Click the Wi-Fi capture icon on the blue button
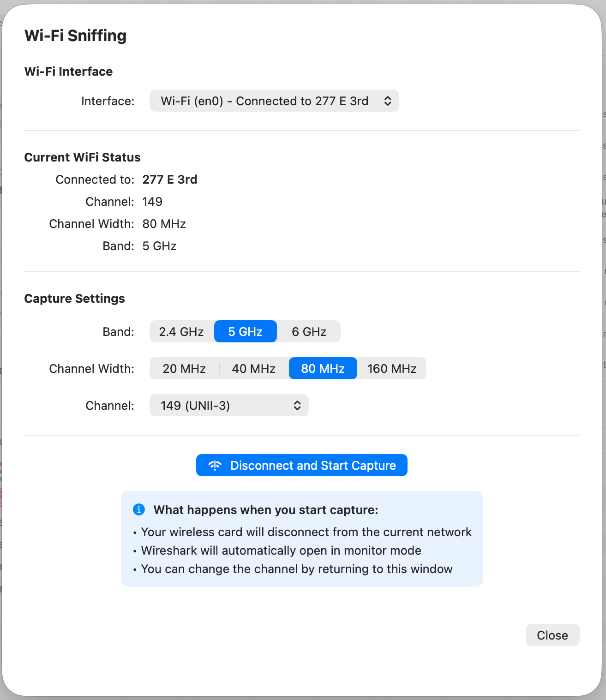Viewport: 606px width, 700px height. (215, 465)
